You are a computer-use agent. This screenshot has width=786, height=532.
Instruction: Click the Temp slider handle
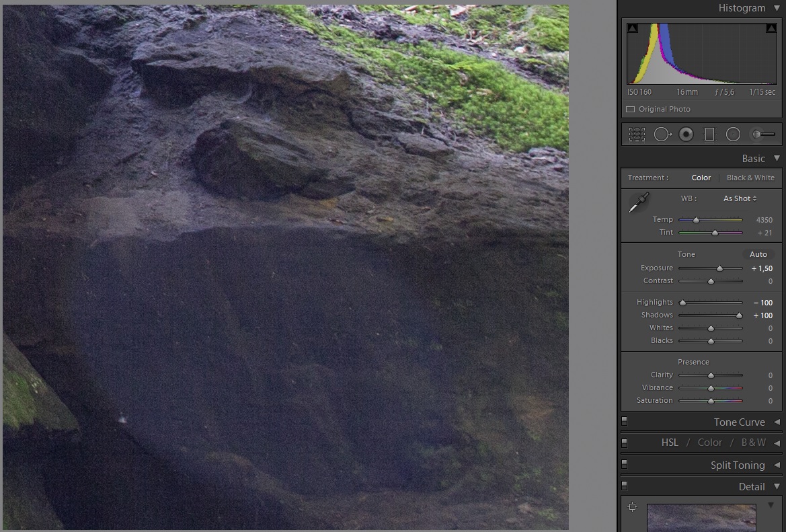(696, 220)
